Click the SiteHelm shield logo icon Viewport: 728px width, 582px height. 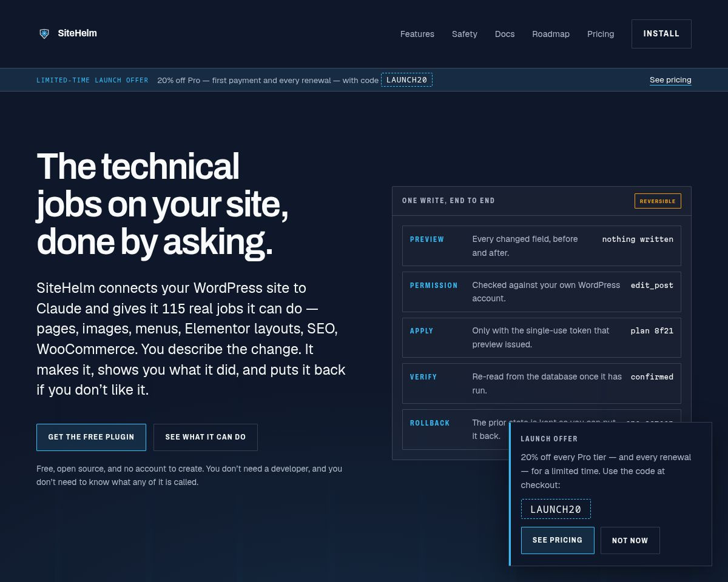[x=44, y=34]
